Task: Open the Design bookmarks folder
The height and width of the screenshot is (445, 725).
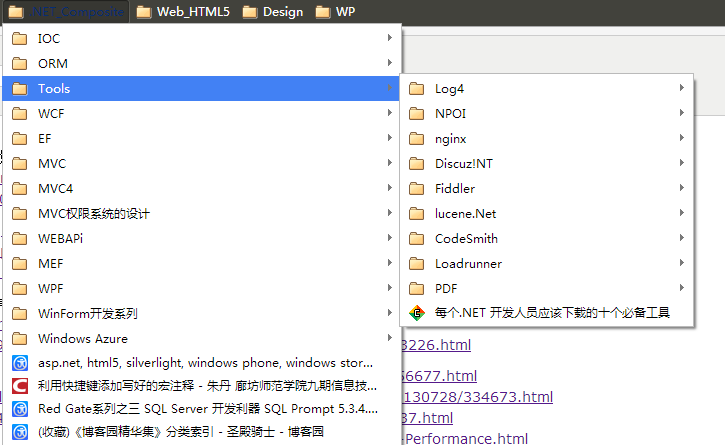Action: tap(273, 12)
